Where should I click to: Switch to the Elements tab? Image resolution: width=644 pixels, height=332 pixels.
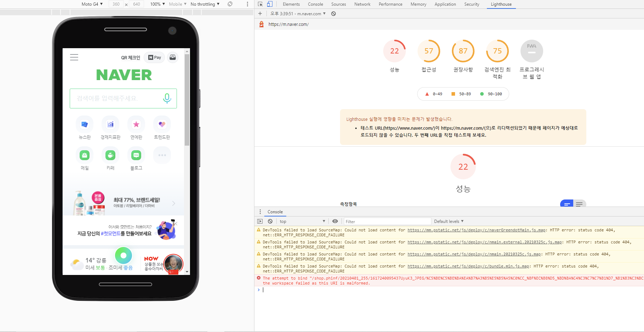291,4
